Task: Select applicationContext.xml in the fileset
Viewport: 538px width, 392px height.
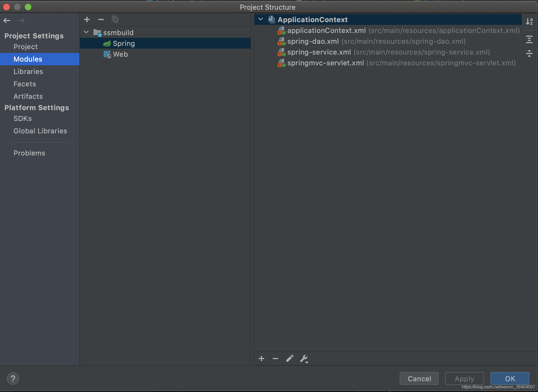Action: coord(388,31)
